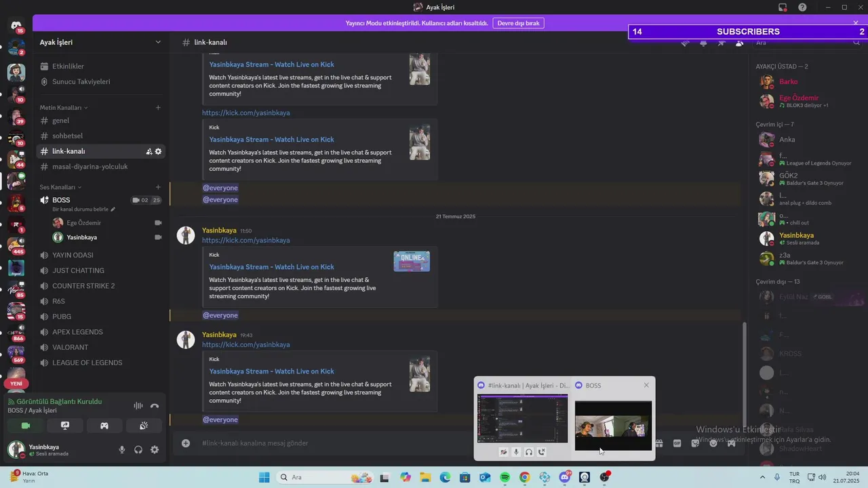Image resolution: width=868 pixels, height=488 pixels.
Task: Share your screen from the voice panel
Action: (65, 426)
